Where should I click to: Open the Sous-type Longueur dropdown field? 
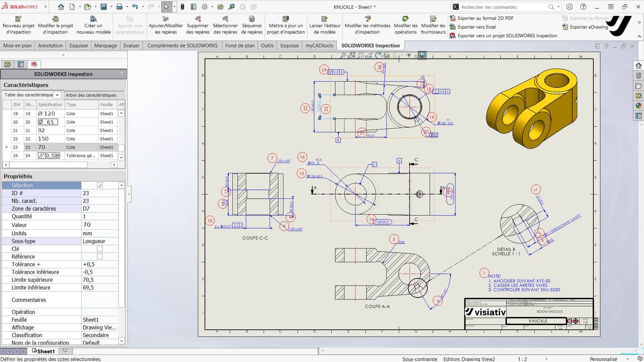[100, 241]
